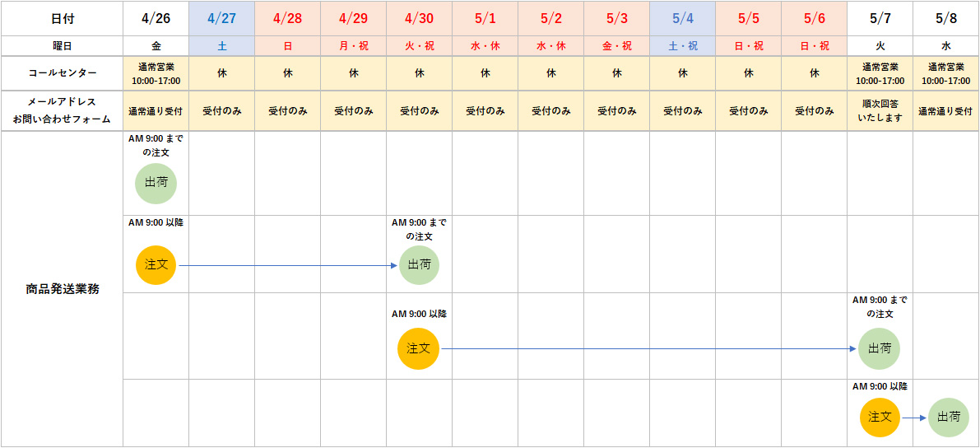This screenshot has height=448, width=980.
Task: Click the 4/27 date header cell
Action: point(221,18)
